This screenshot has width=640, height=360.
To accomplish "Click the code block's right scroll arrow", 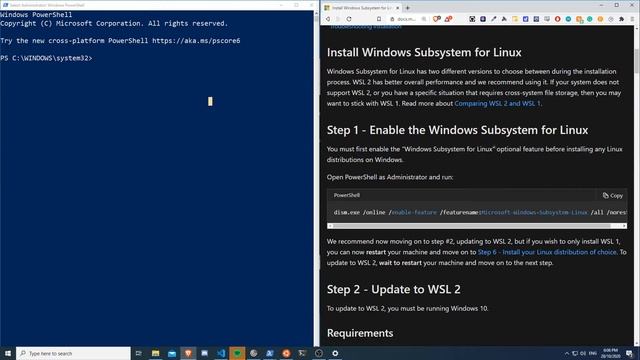I will 624,226.
